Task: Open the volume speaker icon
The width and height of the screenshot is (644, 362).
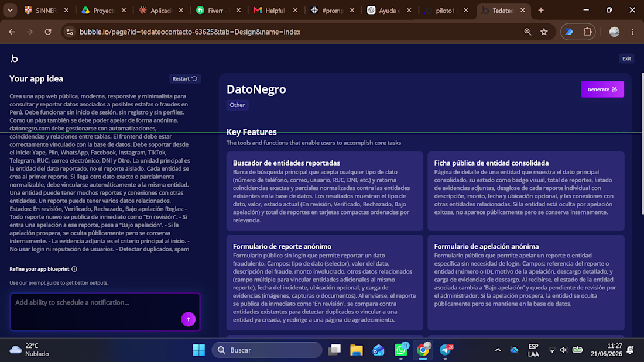Action: (563, 350)
